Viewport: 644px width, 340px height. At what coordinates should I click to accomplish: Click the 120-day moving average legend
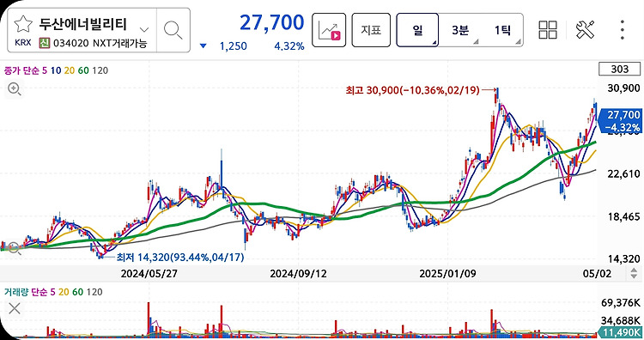tap(100, 70)
